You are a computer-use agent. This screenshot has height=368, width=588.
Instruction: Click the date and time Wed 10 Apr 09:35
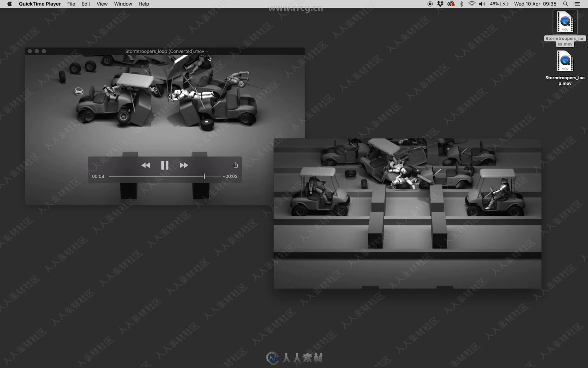point(535,4)
